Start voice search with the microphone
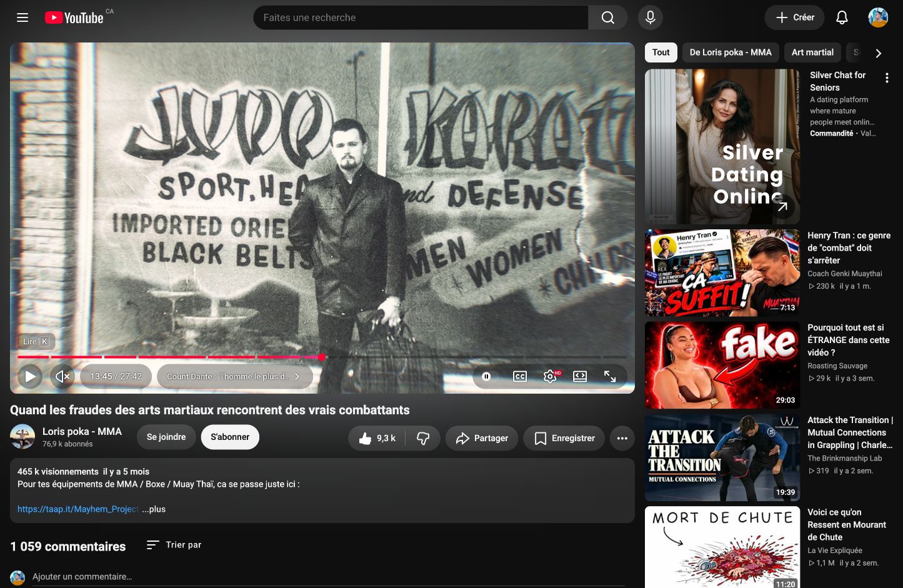 (650, 17)
